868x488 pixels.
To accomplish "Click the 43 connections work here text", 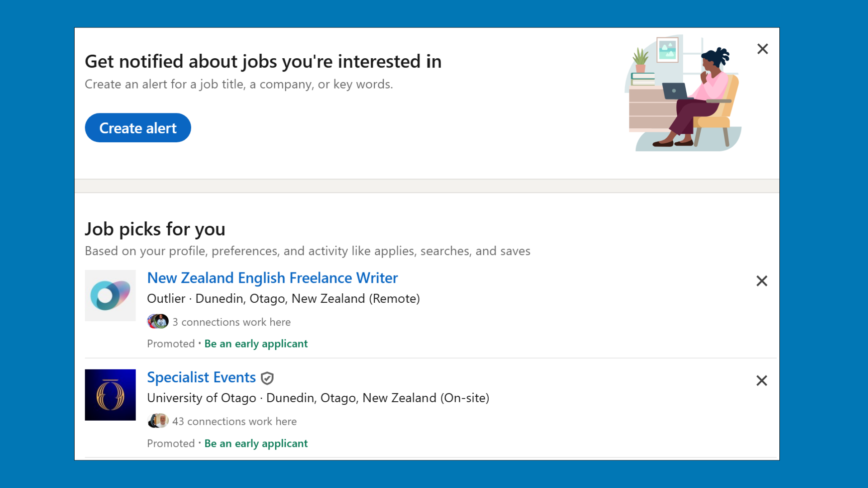I will (x=234, y=421).
